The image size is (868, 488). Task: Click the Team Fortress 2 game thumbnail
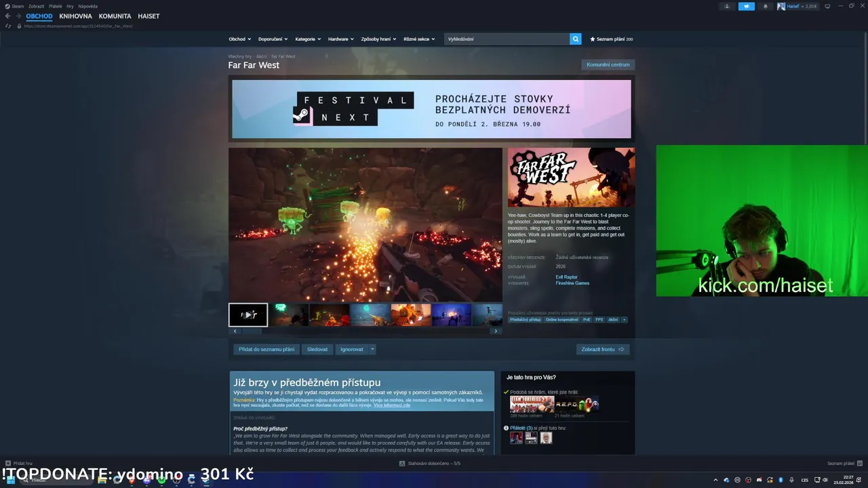(x=532, y=404)
